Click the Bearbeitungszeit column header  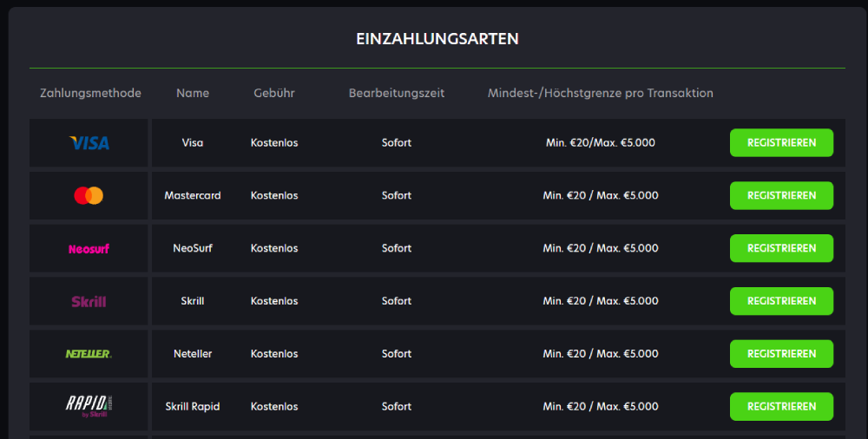click(x=397, y=93)
